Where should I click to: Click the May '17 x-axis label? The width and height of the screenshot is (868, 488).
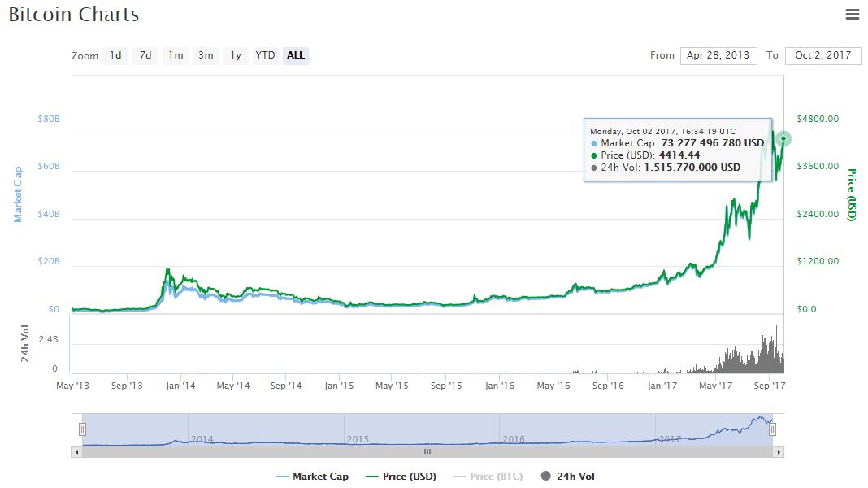click(716, 386)
